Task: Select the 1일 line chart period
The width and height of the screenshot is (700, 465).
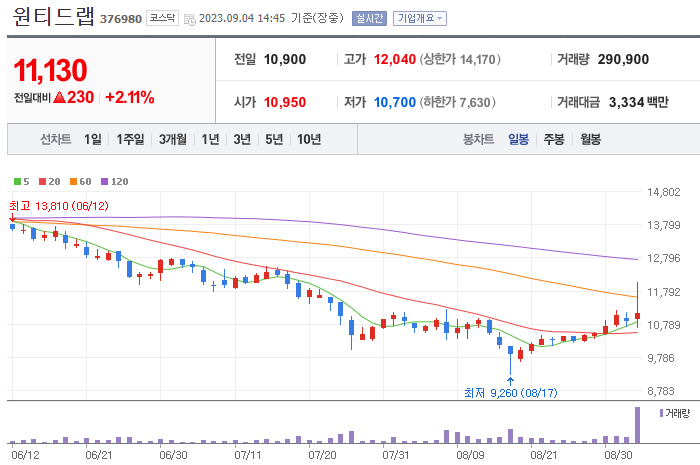Action: [93, 139]
